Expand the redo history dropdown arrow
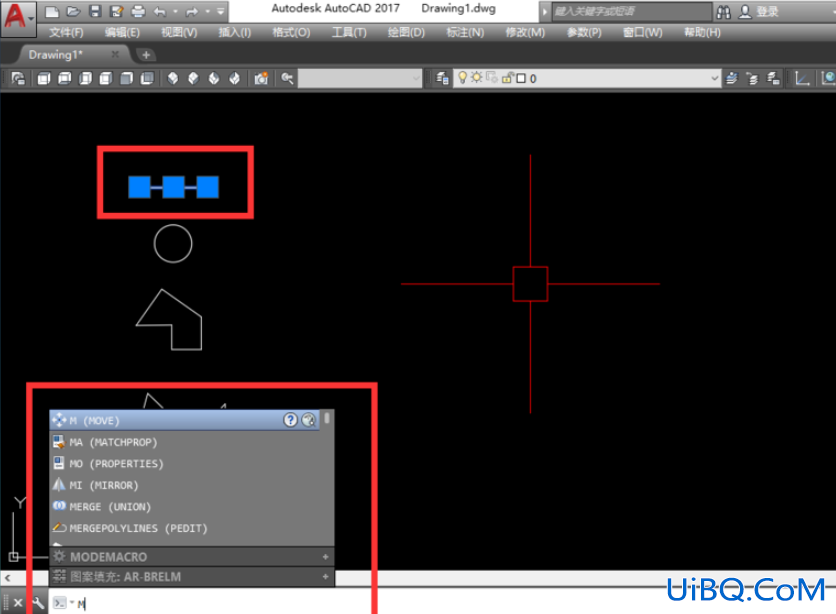Viewport: 836px width, 614px height. tap(207, 11)
